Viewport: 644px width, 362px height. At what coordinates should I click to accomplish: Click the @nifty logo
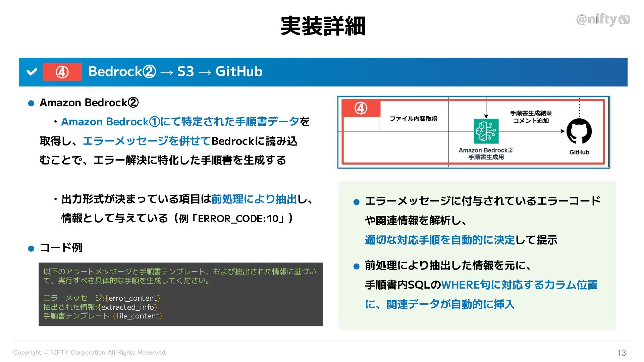(603, 19)
